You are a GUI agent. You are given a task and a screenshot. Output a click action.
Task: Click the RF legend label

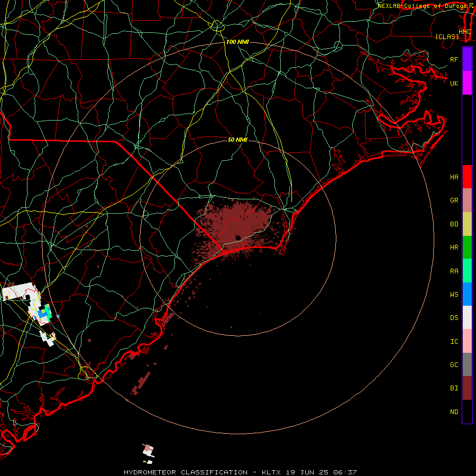[x=454, y=59]
